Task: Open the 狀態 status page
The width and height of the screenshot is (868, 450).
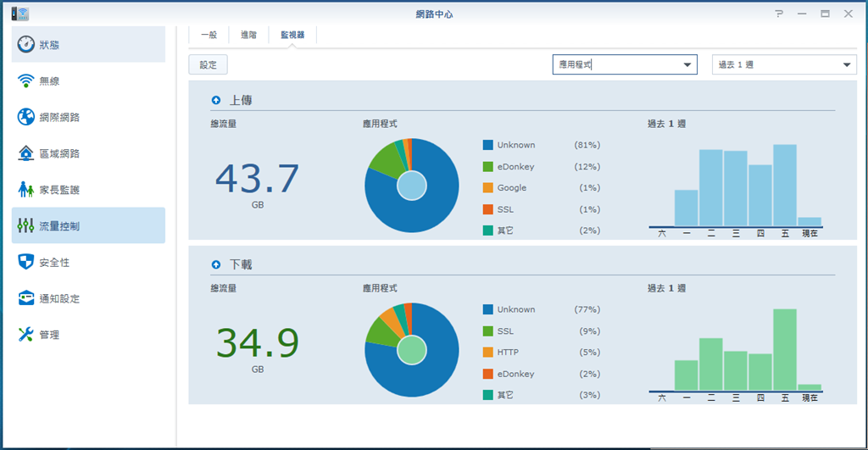Action: tap(88, 44)
